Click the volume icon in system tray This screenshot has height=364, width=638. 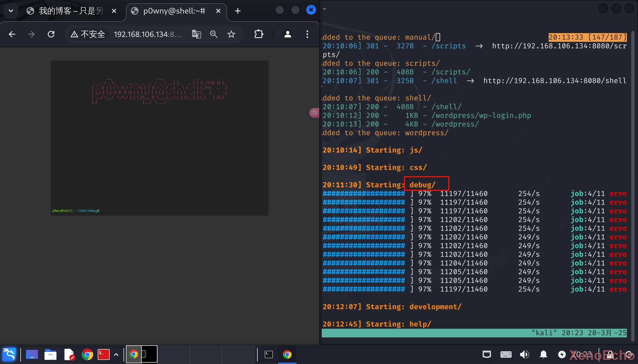[524, 354]
